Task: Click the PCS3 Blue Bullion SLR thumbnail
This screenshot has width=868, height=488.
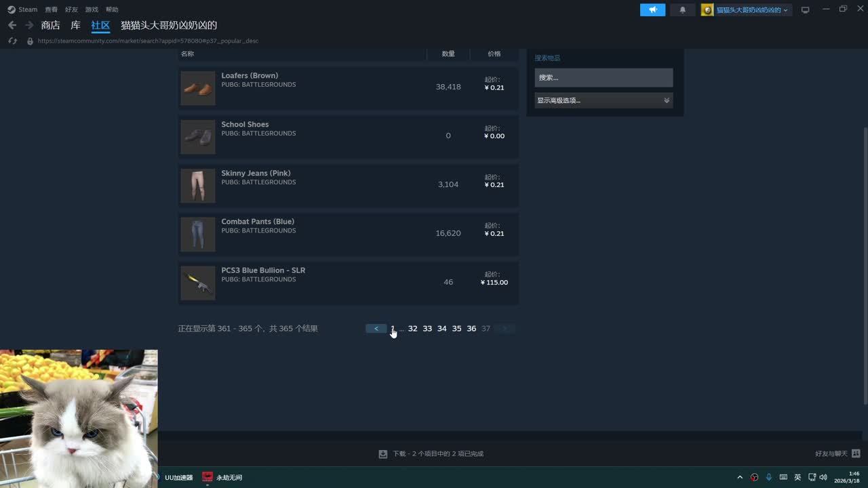Action: [198, 283]
